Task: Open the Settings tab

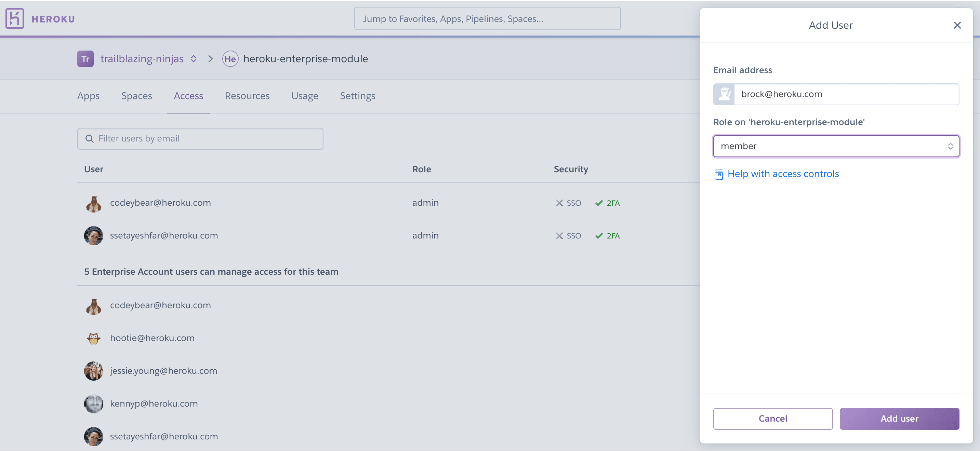Action: click(358, 96)
